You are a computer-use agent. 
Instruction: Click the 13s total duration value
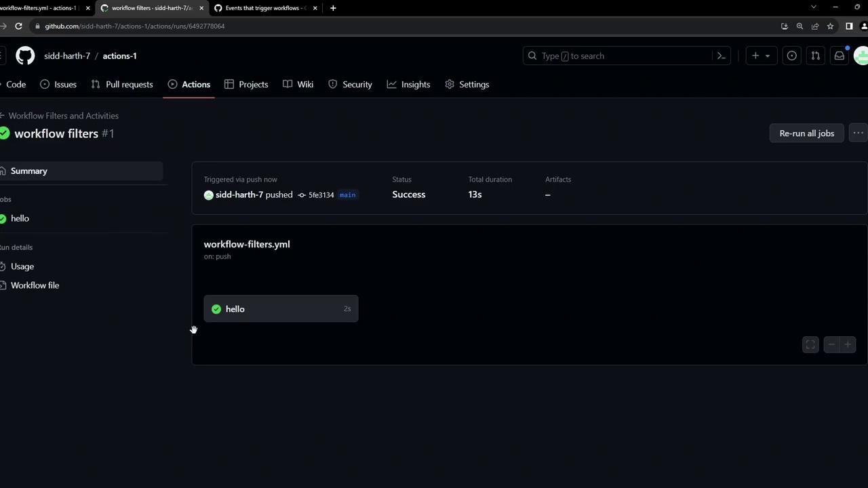(475, 195)
